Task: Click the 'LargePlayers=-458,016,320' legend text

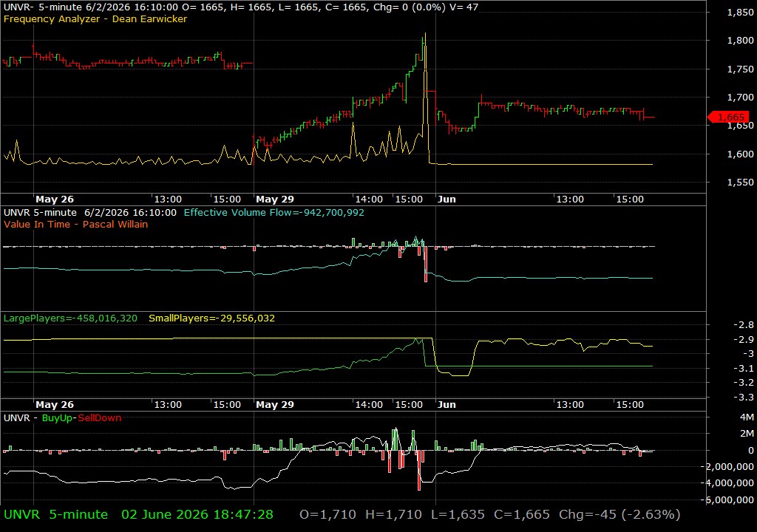Action: [x=70, y=318]
